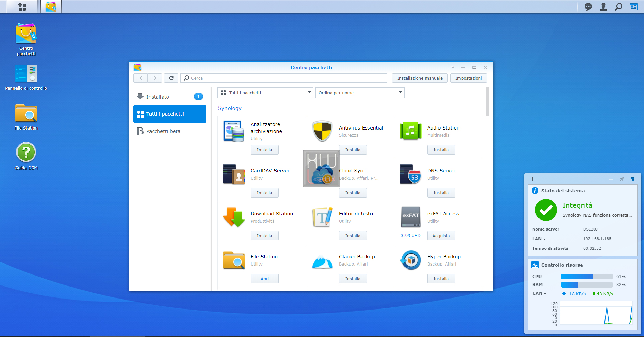644x337 pixels.
Task: Open the Cloud Sync package title
Action: pos(352,171)
